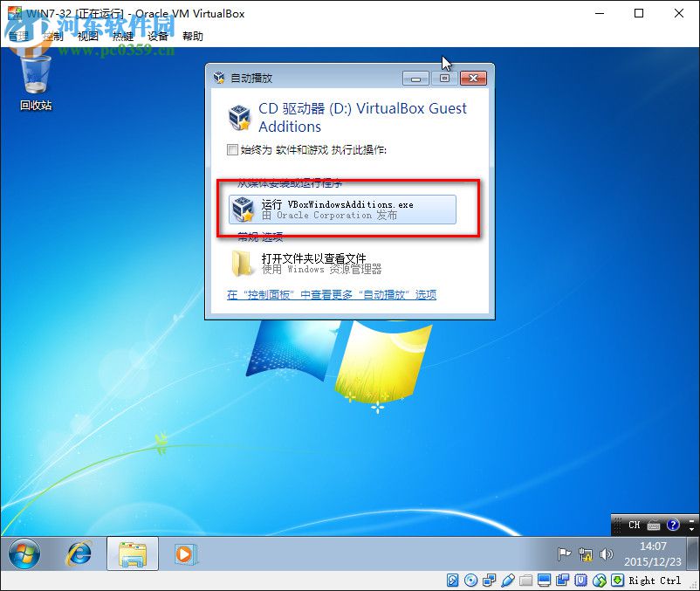
Task: Click VirtualBox optical disc status icon
Action: pyautogui.click(x=470, y=581)
